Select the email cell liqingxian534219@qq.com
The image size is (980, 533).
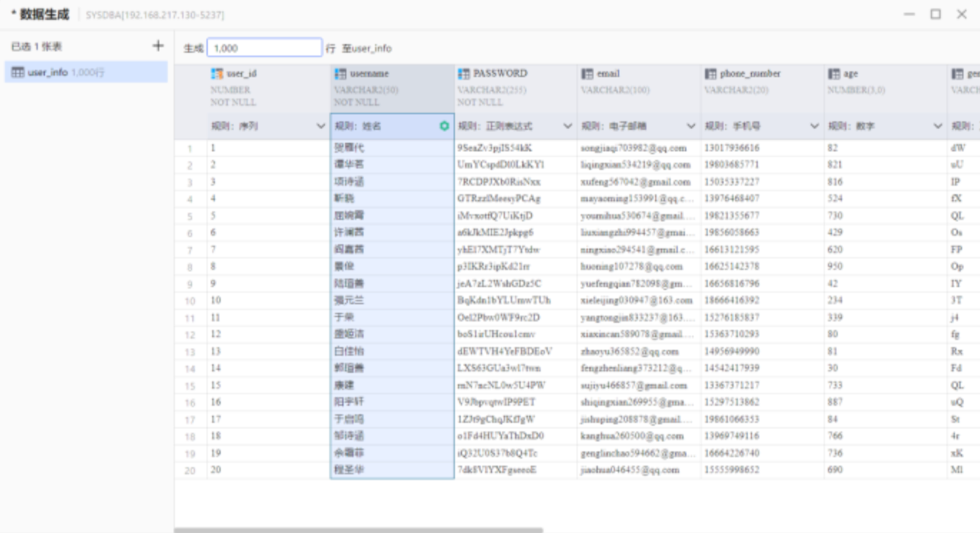tap(636, 165)
